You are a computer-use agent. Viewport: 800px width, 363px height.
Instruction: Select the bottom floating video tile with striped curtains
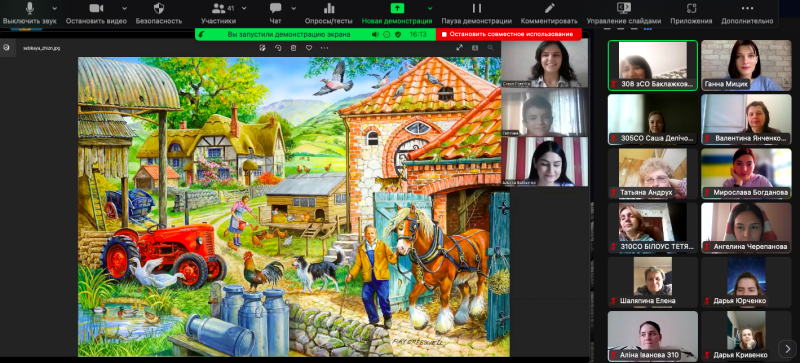[x=544, y=162]
